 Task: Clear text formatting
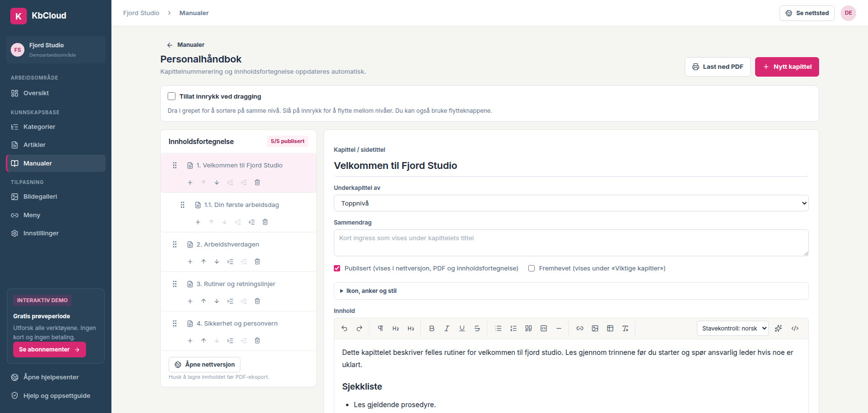(x=625, y=329)
